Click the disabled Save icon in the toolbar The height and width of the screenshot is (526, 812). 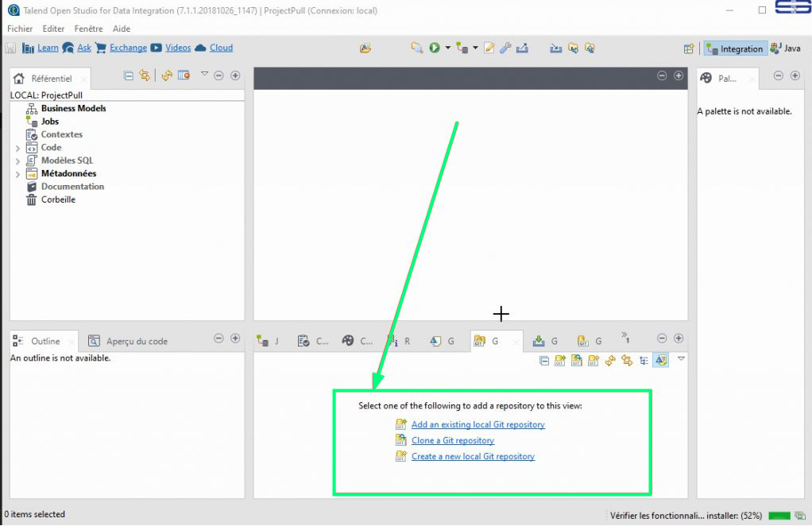click(10, 48)
